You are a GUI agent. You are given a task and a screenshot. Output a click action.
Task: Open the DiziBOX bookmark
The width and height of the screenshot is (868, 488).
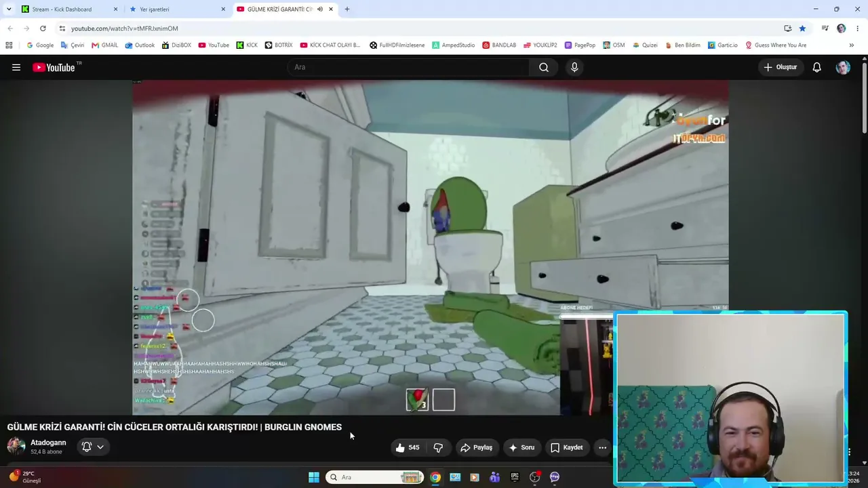tap(176, 45)
